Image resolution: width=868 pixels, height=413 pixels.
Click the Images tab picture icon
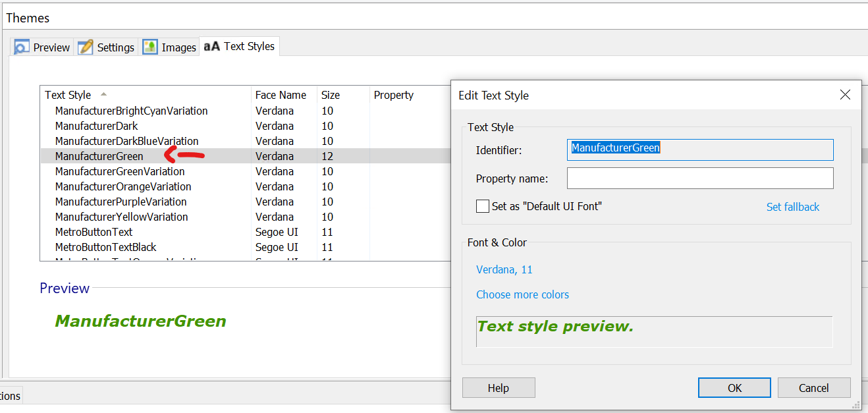(150, 47)
